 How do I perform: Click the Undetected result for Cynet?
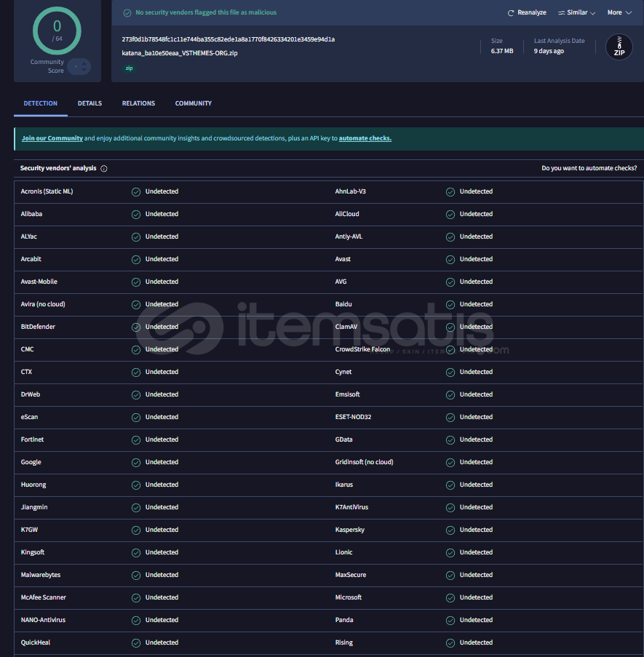coord(476,372)
